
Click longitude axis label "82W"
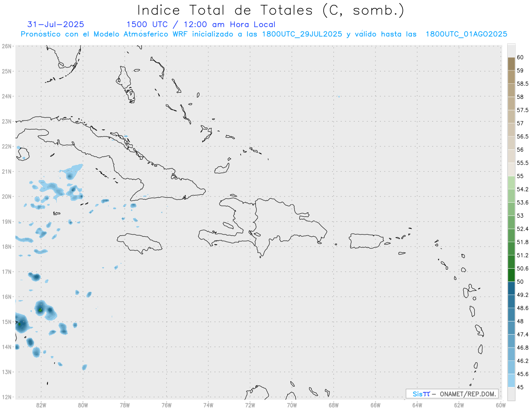point(41,405)
